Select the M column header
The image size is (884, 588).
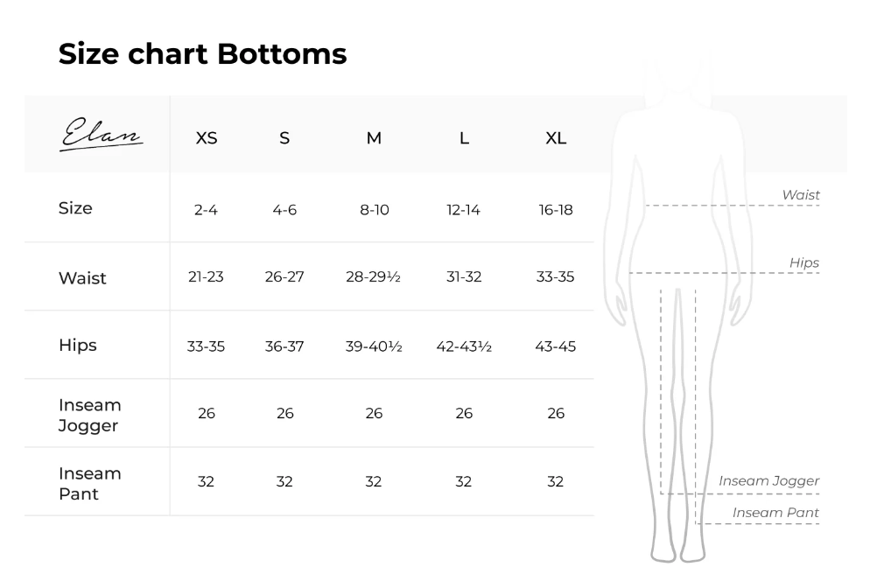[374, 138]
